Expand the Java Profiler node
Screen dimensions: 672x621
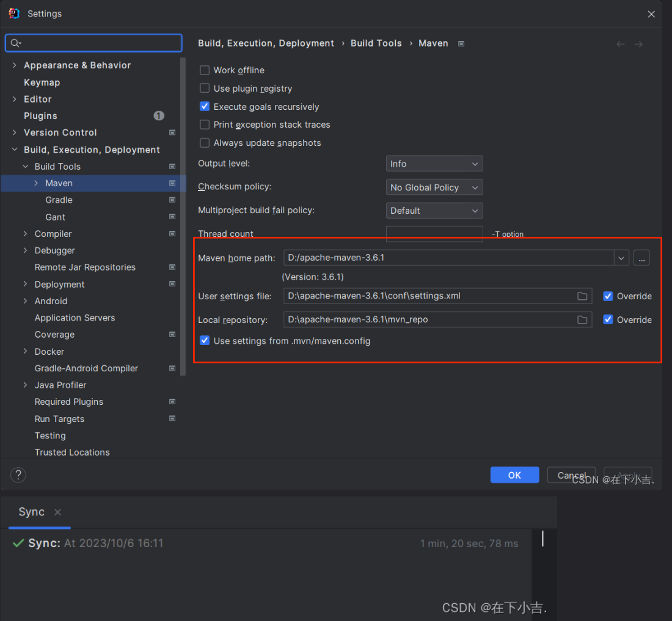(x=25, y=385)
